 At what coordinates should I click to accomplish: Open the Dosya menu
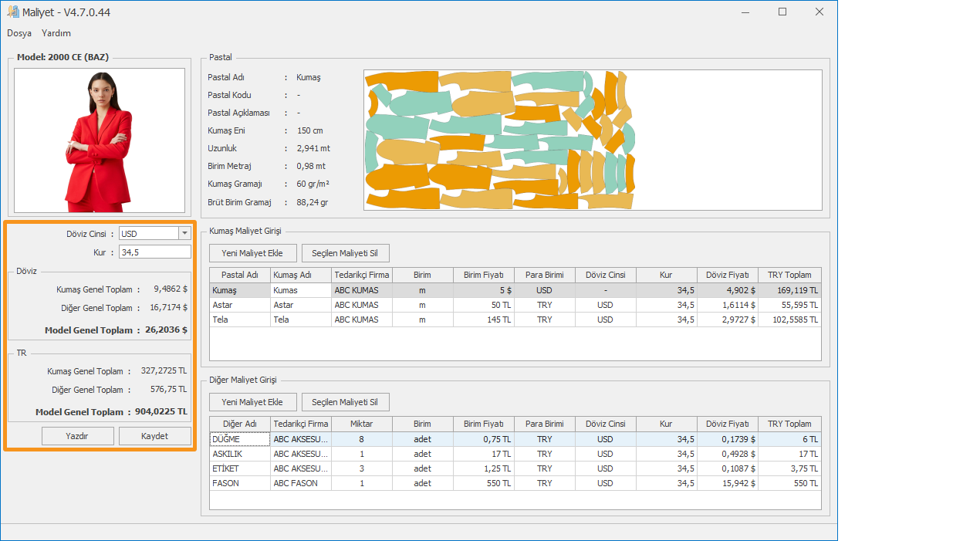19,33
